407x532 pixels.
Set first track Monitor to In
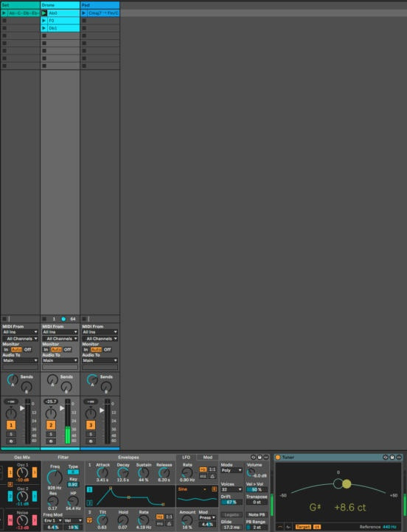click(6, 349)
